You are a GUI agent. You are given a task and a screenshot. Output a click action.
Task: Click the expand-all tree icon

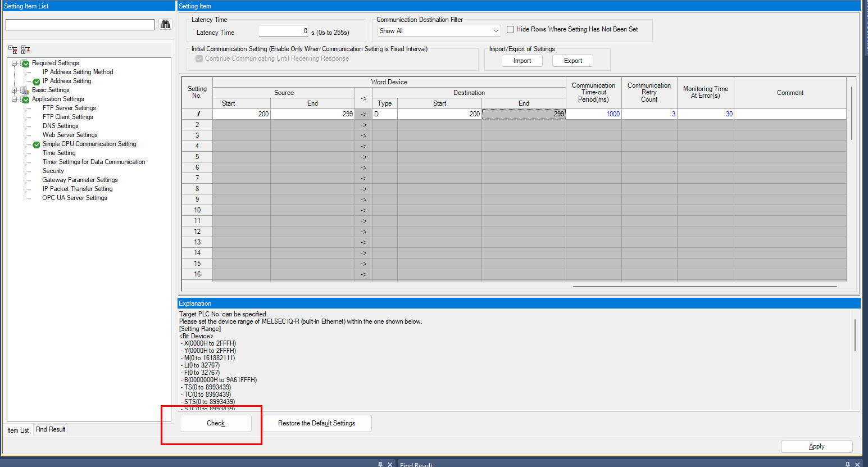point(12,49)
